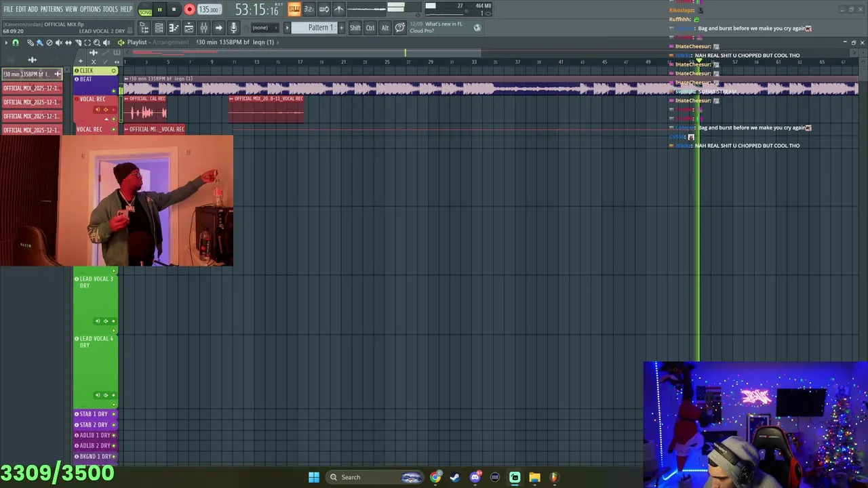Open the PATTERNS menu

click(52, 9)
